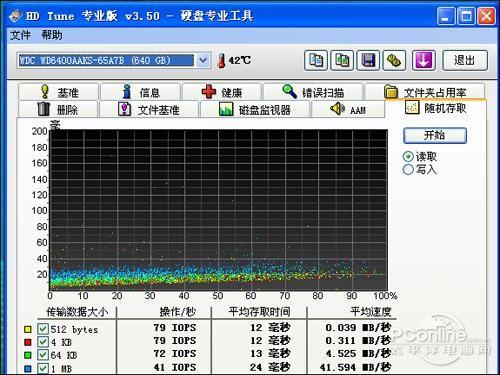Select the 随机存取 tab
The image size is (500, 375).
coord(436,108)
